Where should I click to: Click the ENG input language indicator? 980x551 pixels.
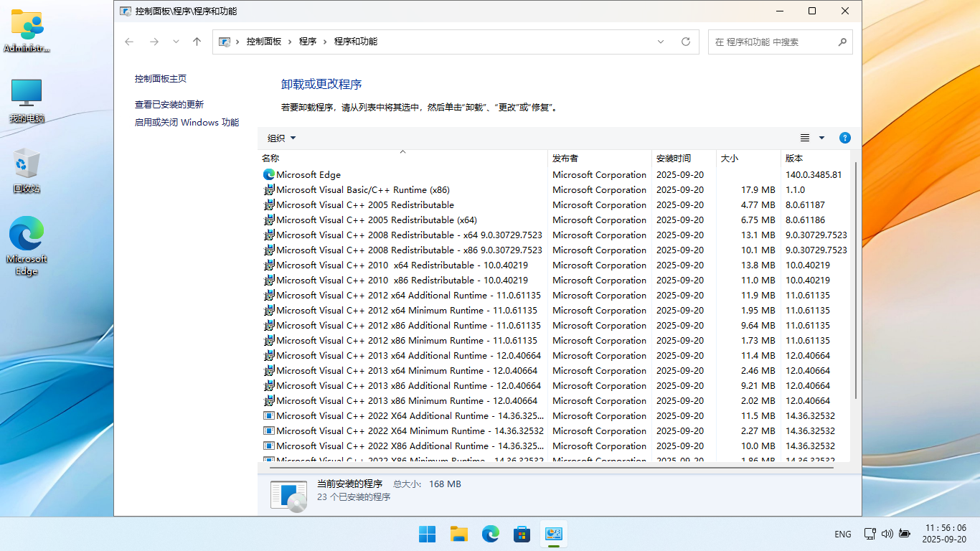pos(843,534)
